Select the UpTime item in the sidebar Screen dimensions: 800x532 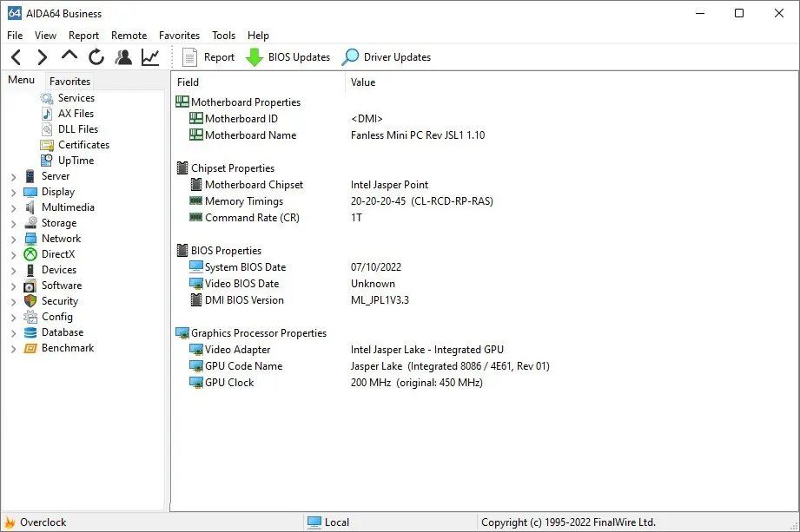point(76,161)
